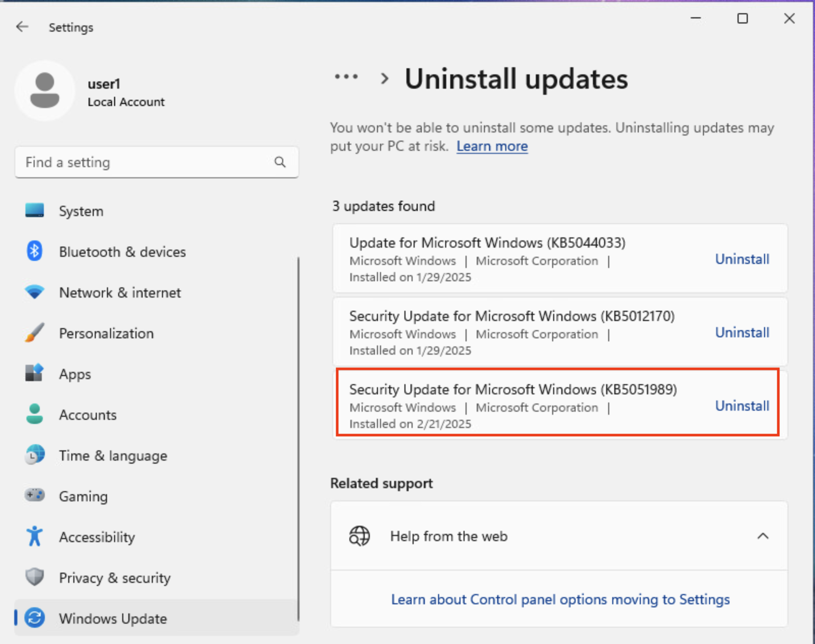Screen dimensions: 815x644
Task: Collapse the Help from the web section
Action: click(763, 536)
